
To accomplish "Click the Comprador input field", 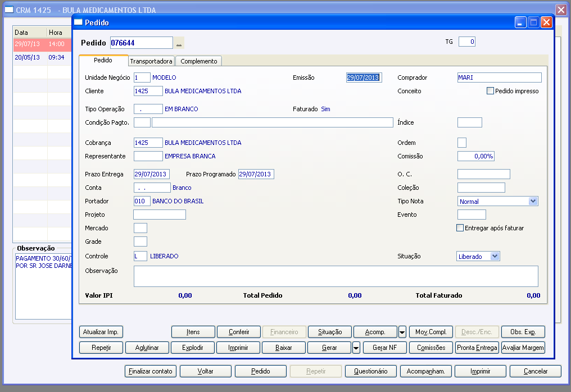I will coord(499,78).
